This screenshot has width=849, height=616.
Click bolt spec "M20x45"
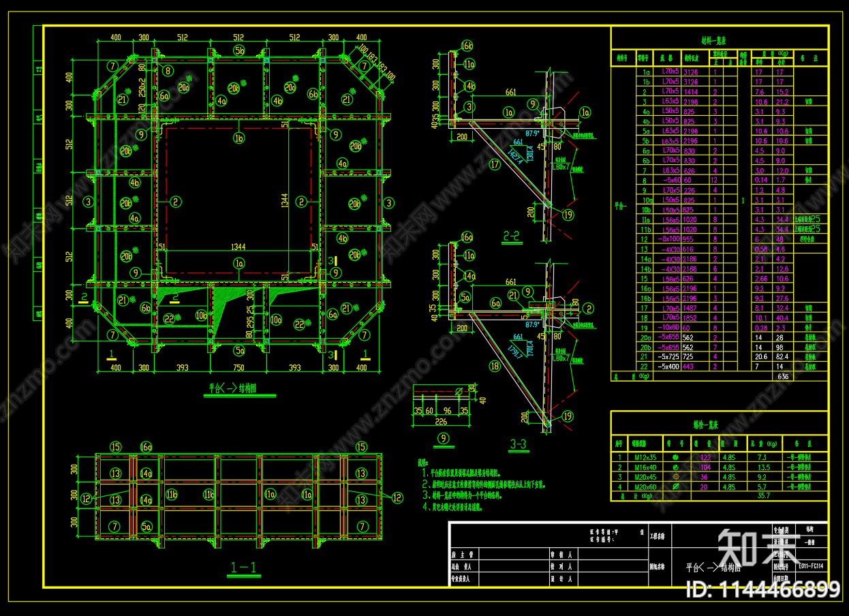[644, 478]
